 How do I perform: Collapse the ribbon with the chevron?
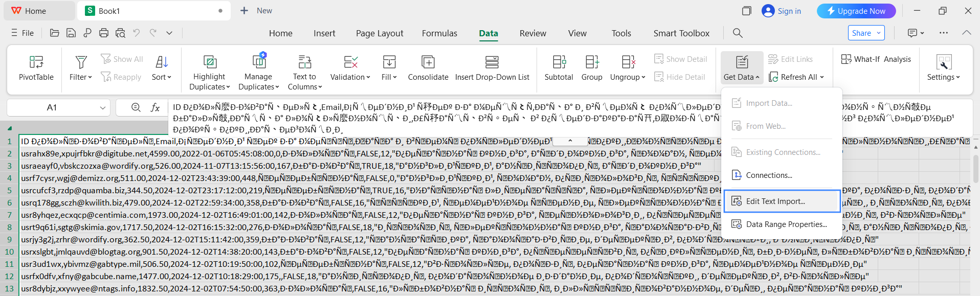pyautogui.click(x=966, y=33)
